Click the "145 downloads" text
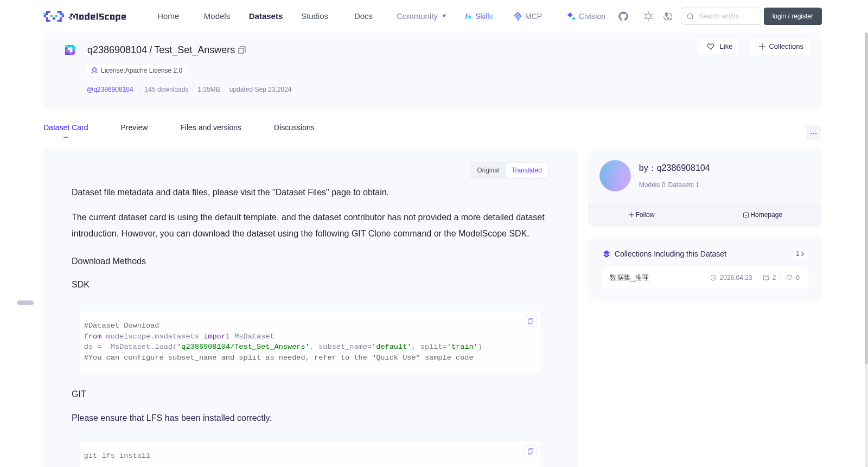 pos(167,89)
